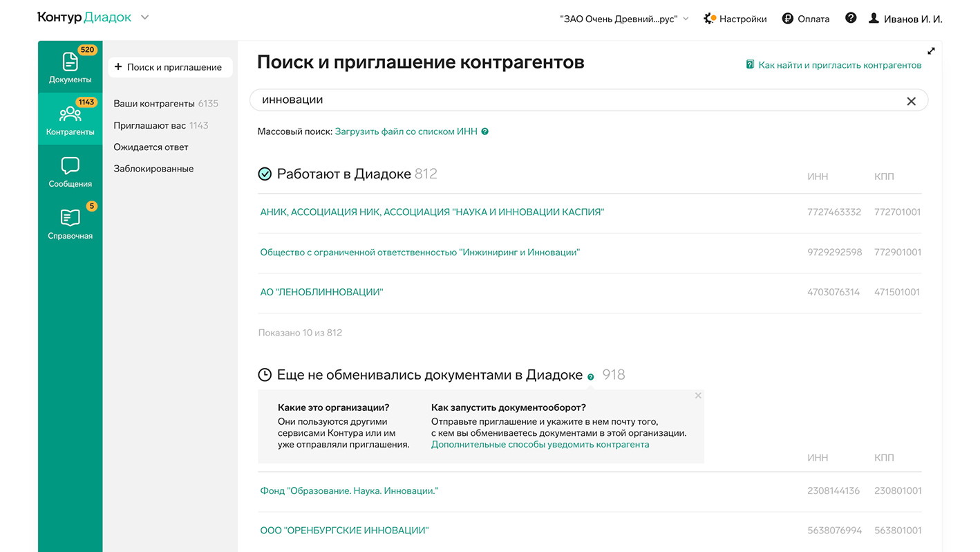Open the organization selector ЗАО Очень Древний

coord(624,19)
